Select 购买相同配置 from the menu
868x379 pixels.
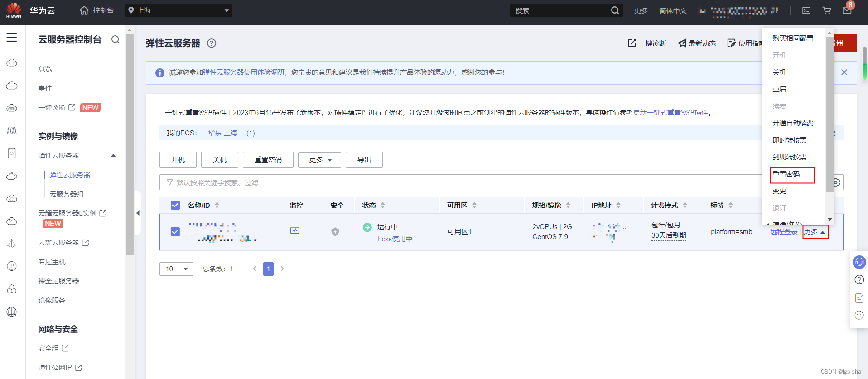coord(793,38)
